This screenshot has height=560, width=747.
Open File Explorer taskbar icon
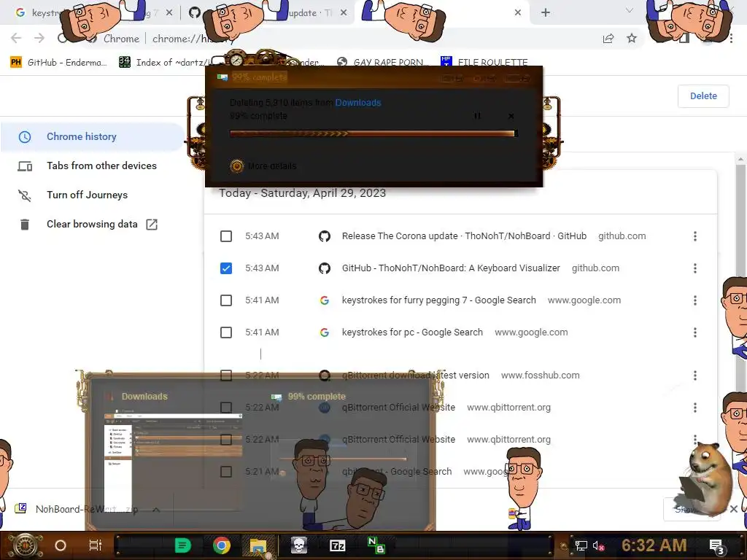click(258, 545)
